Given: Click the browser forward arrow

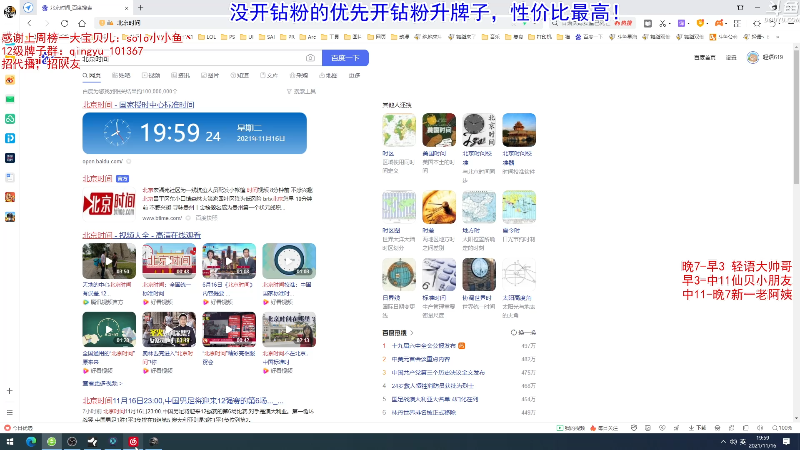Looking at the screenshot, I should pyautogui.click(x=47, y=23).
